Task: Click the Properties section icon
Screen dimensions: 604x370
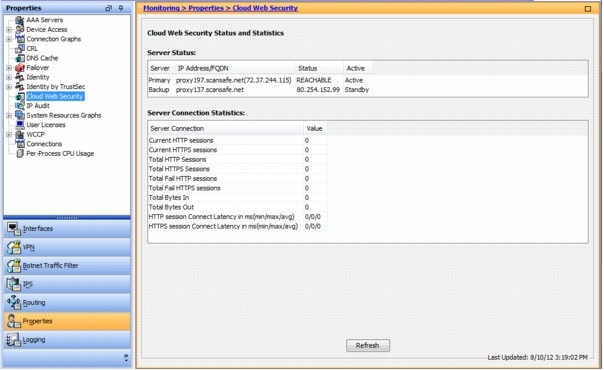Action: tap(13, 321)
